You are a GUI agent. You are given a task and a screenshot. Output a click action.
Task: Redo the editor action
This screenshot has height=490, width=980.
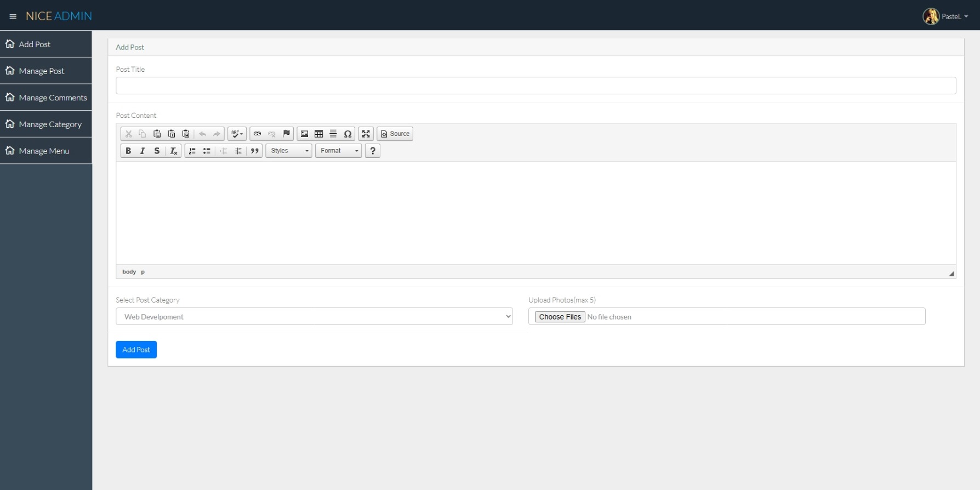(x=216, y=134)
